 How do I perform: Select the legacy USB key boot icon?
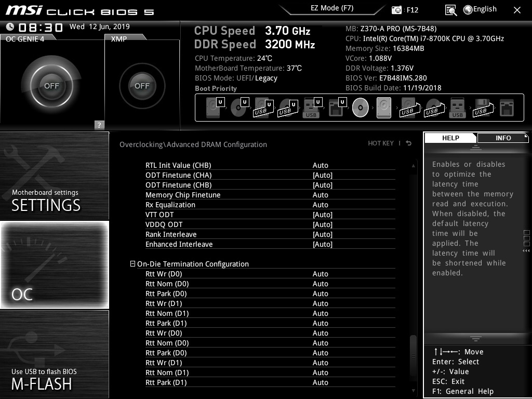coord(457,108)
